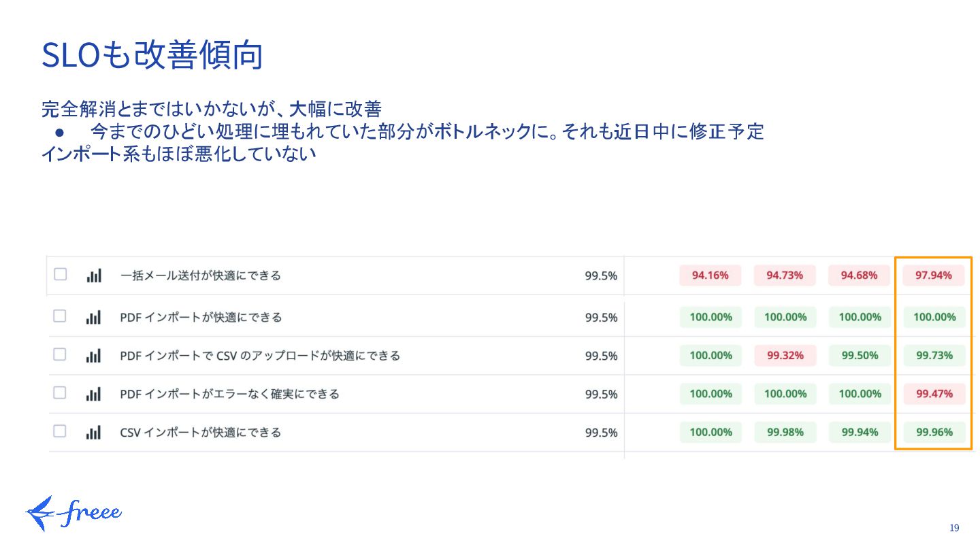
Task: Click the red 99.47% status badge
Action: tap(934, 394)
